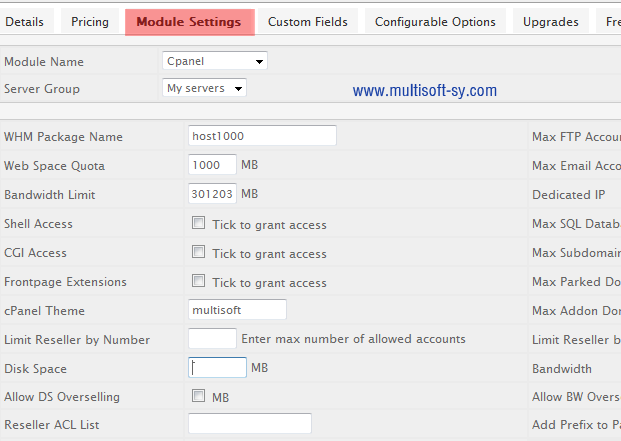Click the 'Max Email Acco' label
This screenshot has width=621, height=441.
pyautogui.click(x=576, y=166)
